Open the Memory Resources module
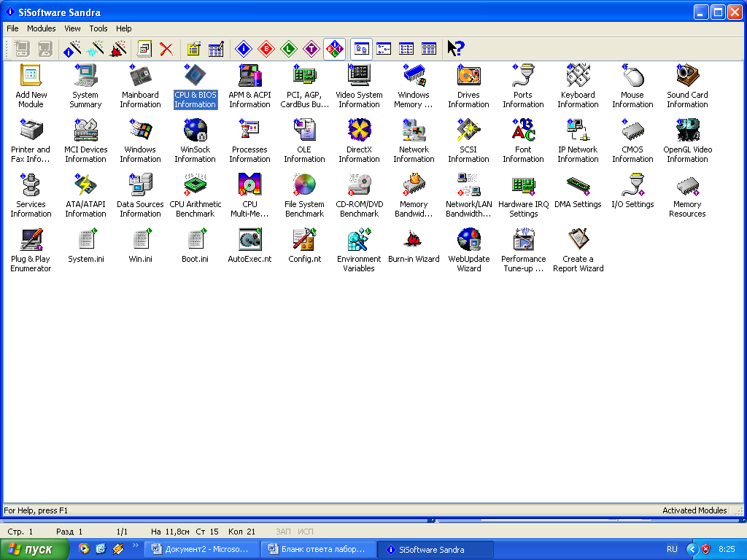 pos(687,195)
